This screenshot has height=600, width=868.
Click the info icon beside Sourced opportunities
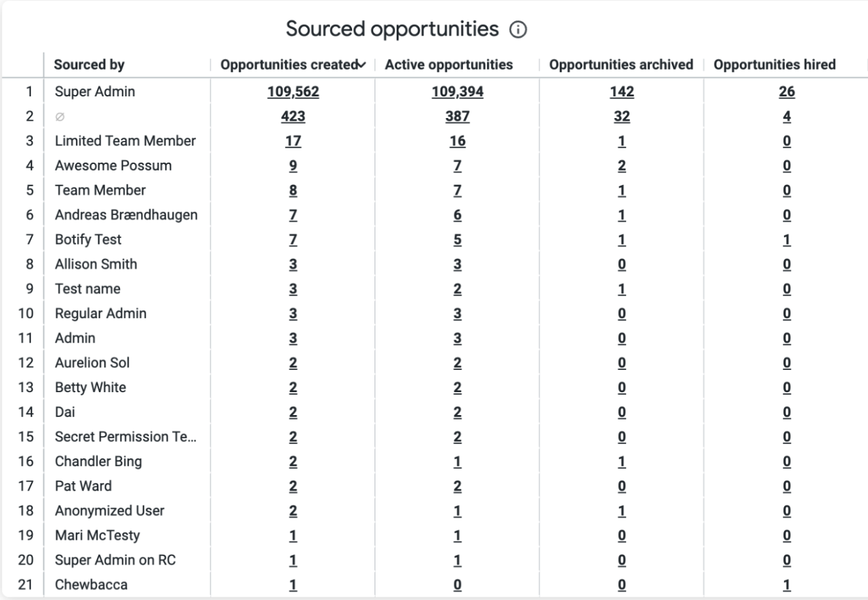[518, 30]
